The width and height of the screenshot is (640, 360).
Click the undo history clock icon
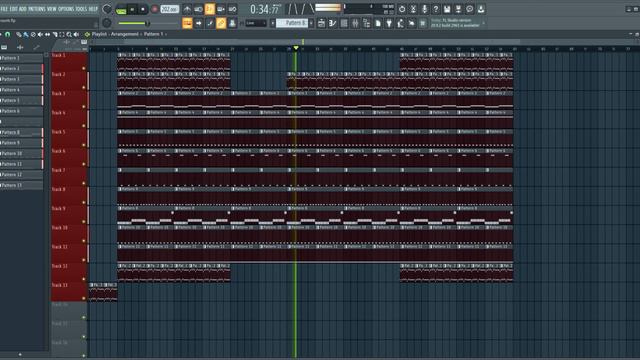point(402,9)
